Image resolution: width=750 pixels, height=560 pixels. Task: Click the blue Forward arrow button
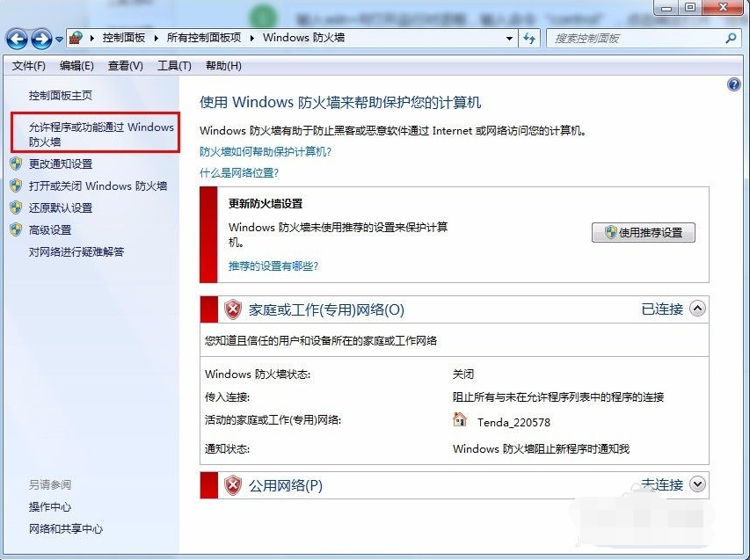coord(41,39)
